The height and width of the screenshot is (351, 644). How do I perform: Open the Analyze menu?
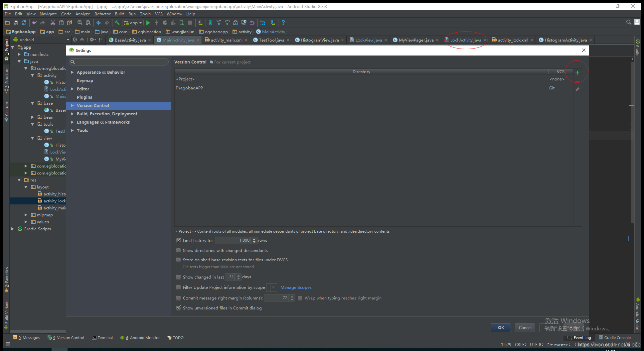(x=83, y=14)
